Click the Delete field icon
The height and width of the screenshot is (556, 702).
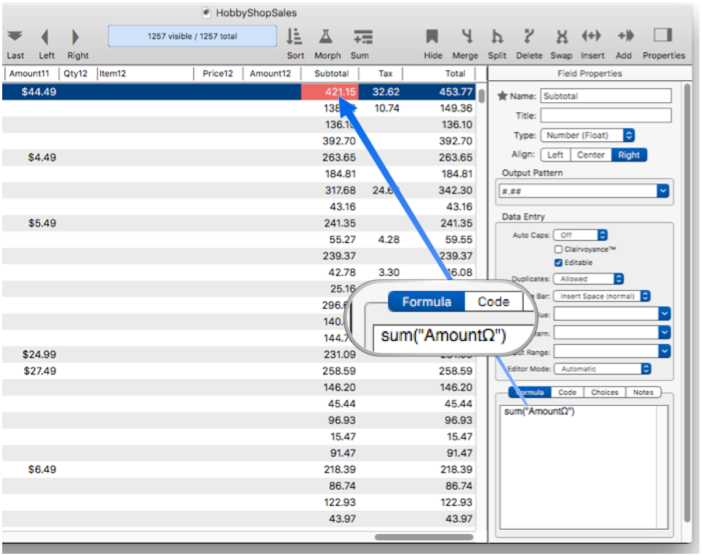click(x=529, y=36)
